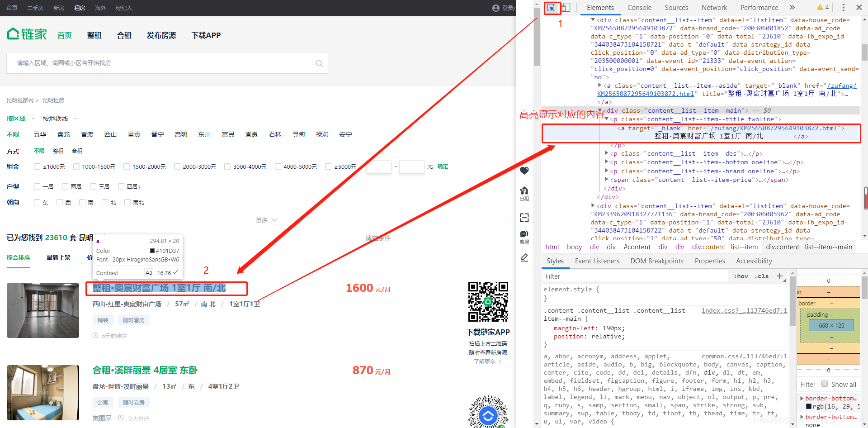
Task: Open the 按地铁线 dropdown
Action: [x=56, y=119]
